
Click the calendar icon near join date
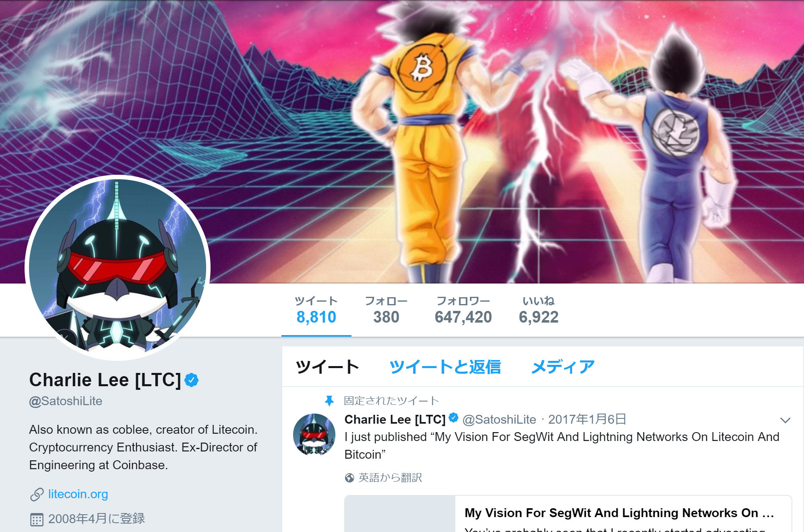[x=37, y=520]
